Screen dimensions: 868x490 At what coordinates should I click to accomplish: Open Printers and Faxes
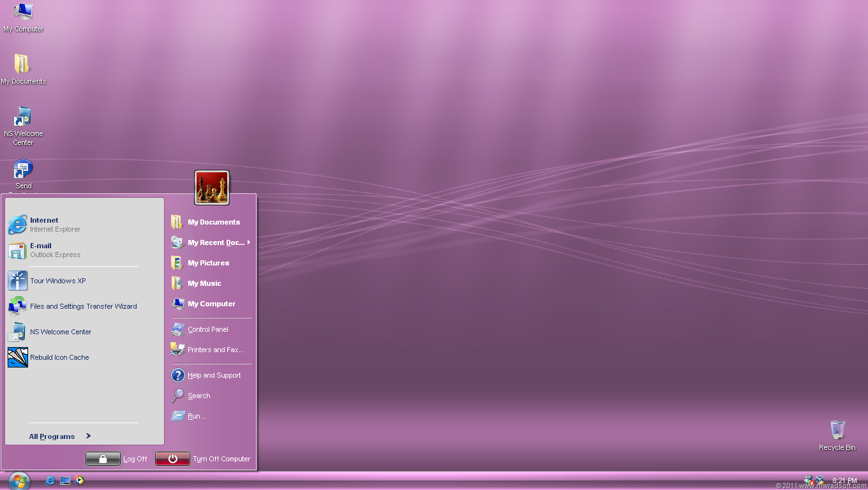pyautogui.click(x=210, y=350)
